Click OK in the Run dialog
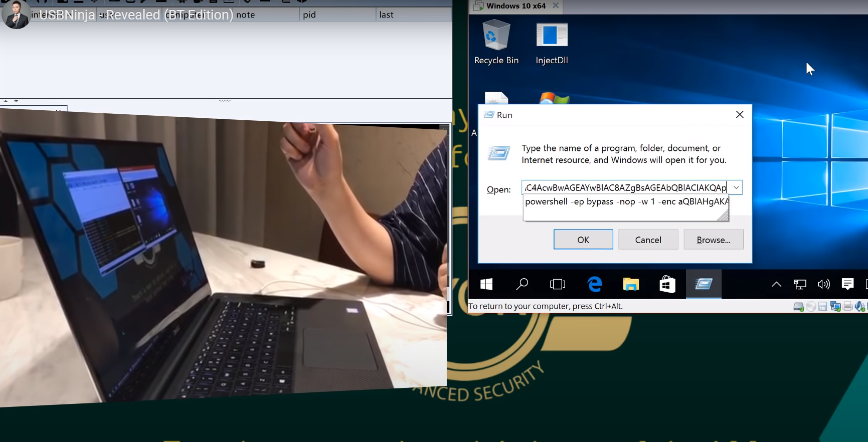The width and height of the screenshot is (868, 442). tap(583, 240)
